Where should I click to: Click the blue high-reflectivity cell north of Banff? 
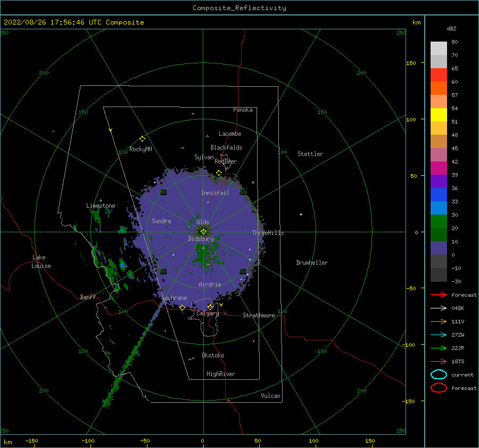tap(122, 265)
